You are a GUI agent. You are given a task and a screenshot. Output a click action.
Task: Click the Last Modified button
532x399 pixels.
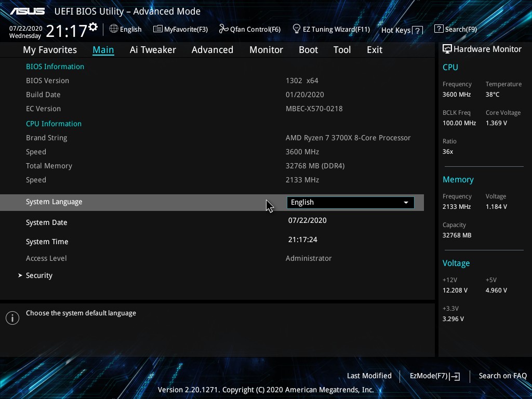[x=369, y=376]
